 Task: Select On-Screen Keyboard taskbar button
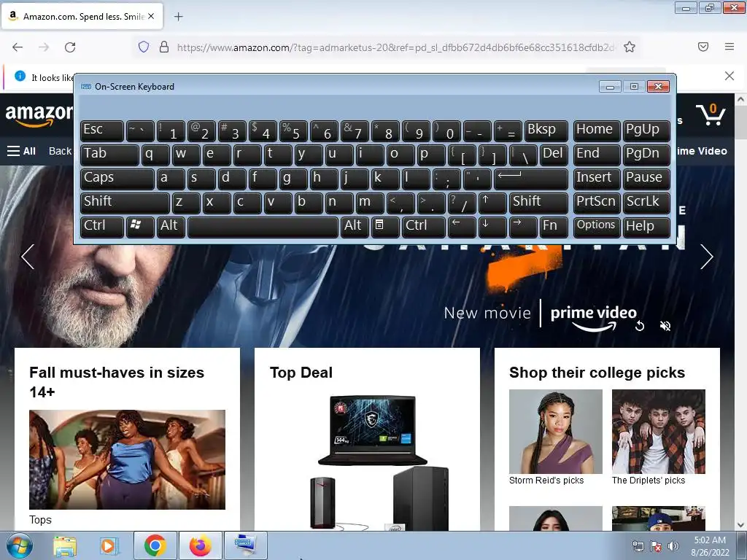tap(246, 545)
